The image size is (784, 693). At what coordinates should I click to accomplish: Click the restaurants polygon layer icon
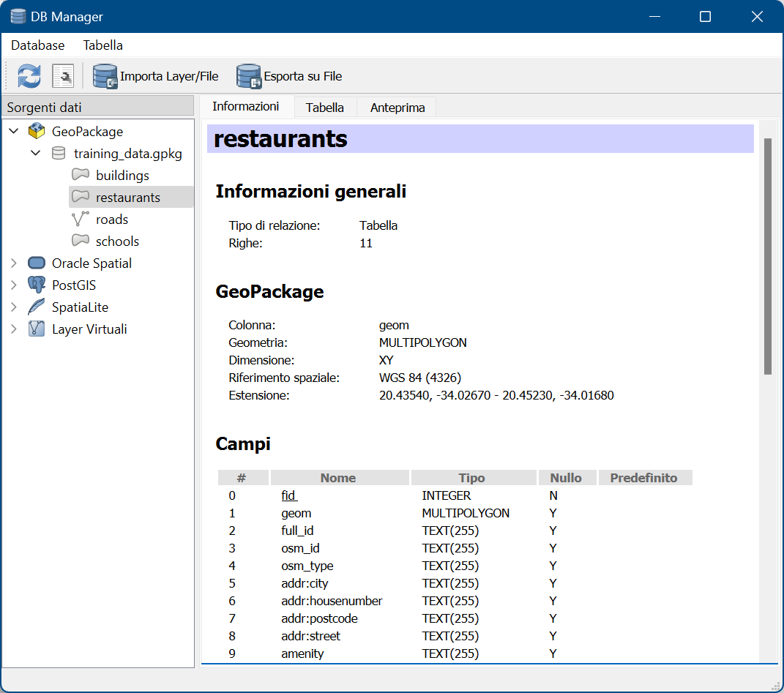tap(81, 197)
